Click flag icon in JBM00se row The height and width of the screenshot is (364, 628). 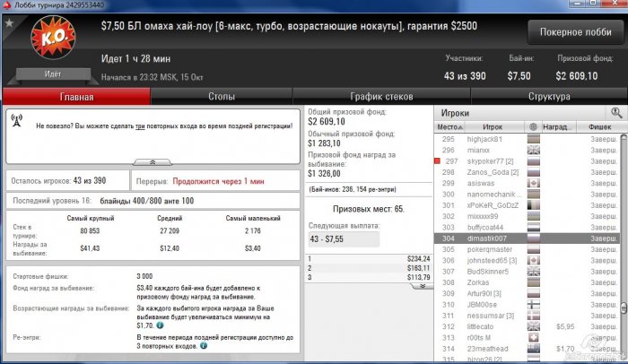[534, 304]
